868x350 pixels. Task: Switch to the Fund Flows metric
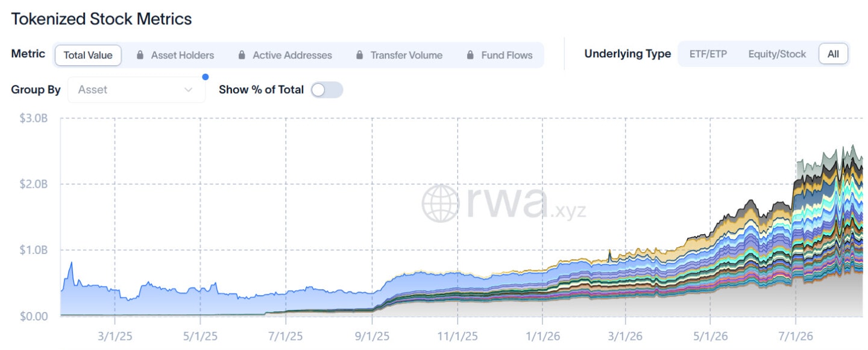click(500, 55)
